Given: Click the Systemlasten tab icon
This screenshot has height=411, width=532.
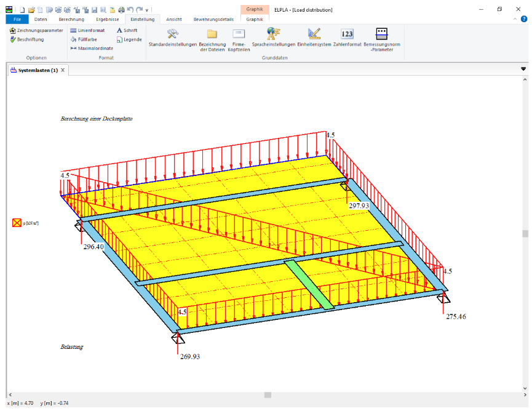Looking at the screenshot, I should 14,70.
